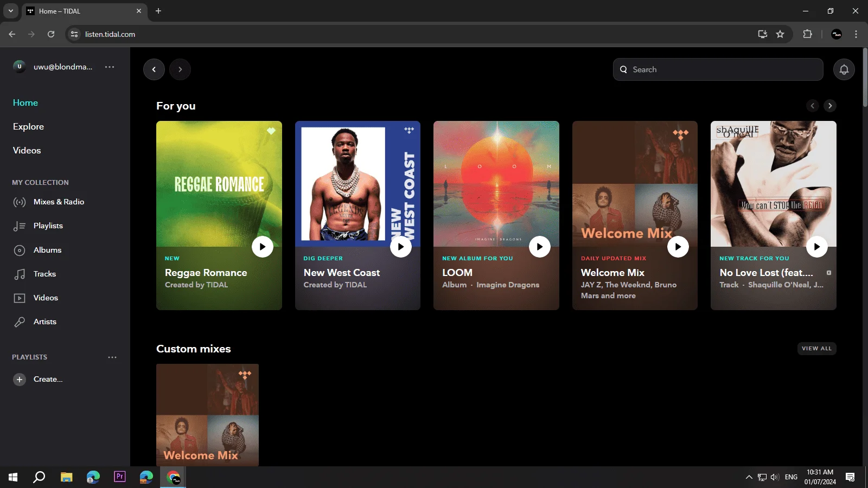Open the Windows notification center
Screen dimensions: 868x488
[x=850, y=477]
